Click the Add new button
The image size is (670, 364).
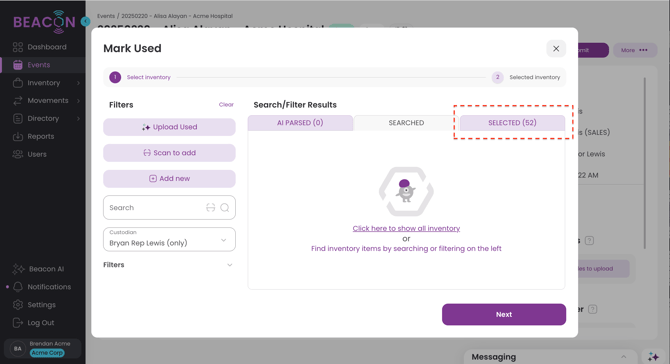point(169,179)
